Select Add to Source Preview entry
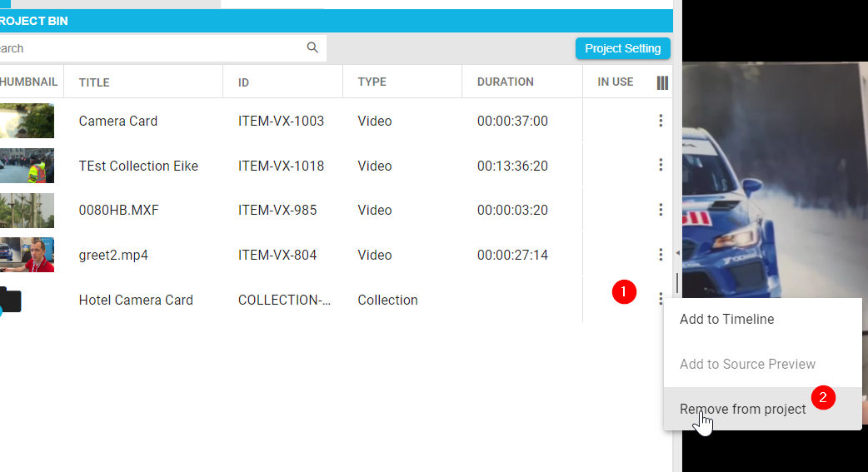868x472 pixels. point(747,364)
